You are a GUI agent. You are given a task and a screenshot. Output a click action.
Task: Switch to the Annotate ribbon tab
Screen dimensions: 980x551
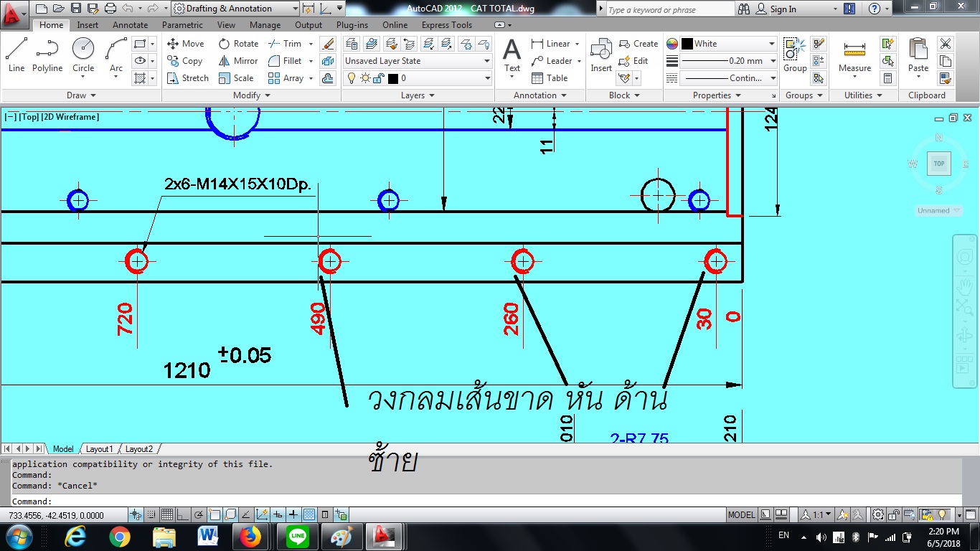(x=130, y=25)
